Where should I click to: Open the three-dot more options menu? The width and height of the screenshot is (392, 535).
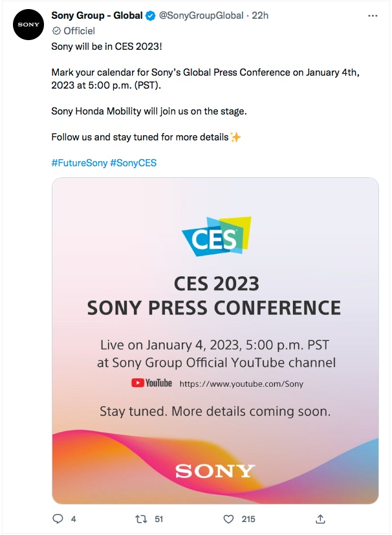point(373,16)
